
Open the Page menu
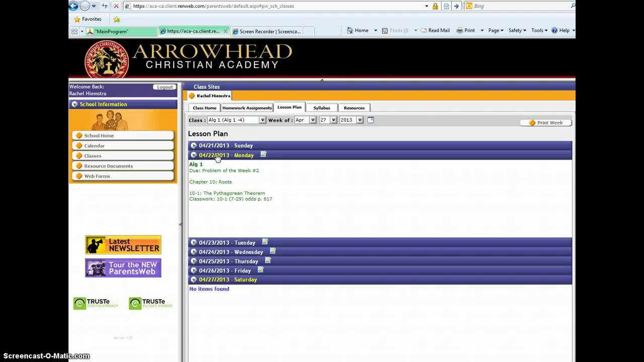[x=496, y=31]
